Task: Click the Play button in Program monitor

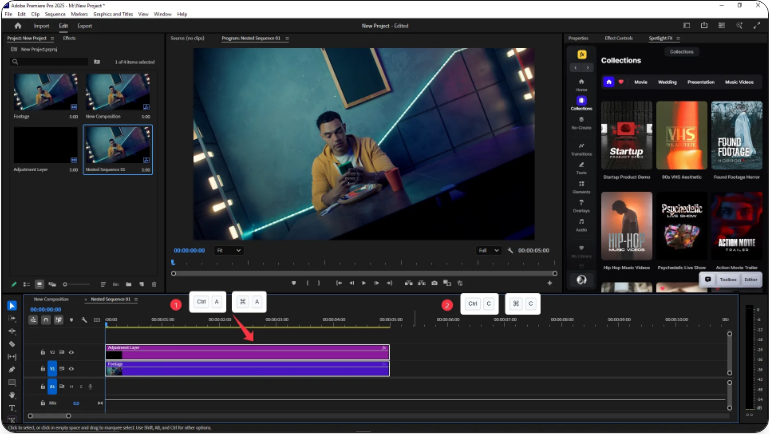Action: (x=363, y=283)
